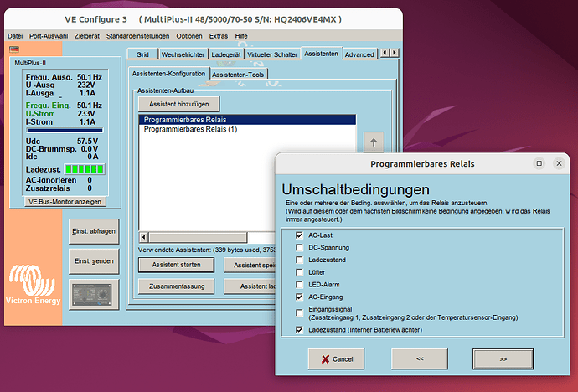Uncheck the AC-Last condition
Image resolution: width=578 pixels, height=392 pixels.
(x=299, y=235)
